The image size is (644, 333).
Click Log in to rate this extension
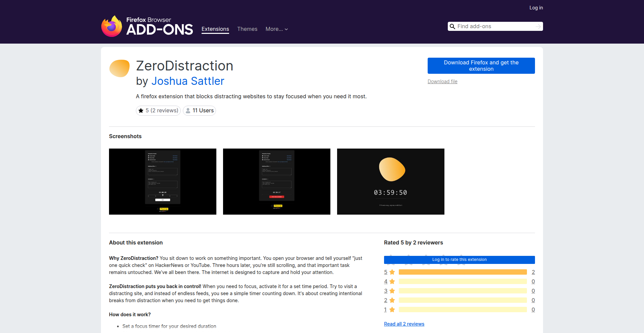click(460, 260)
